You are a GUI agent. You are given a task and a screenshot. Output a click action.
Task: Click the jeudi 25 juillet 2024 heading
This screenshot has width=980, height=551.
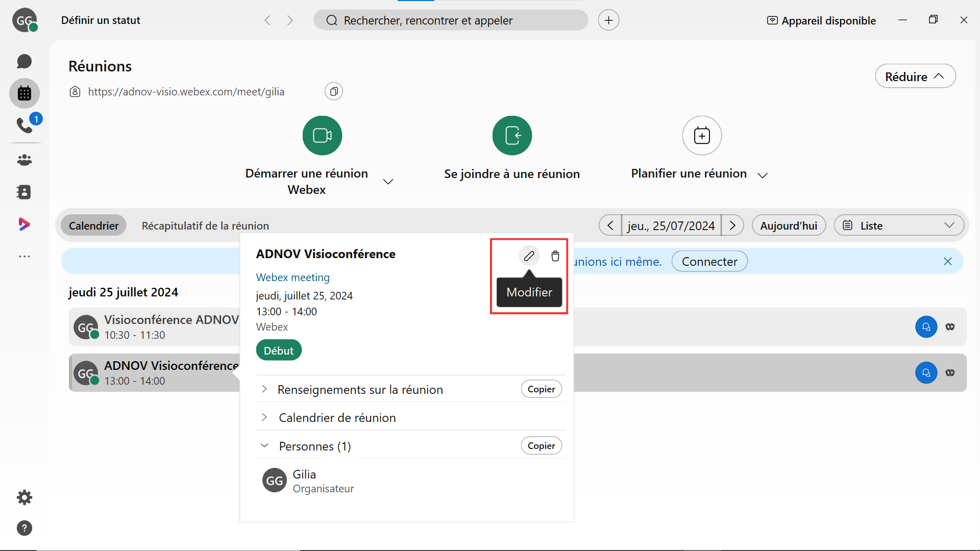click(x=123, y=292)
